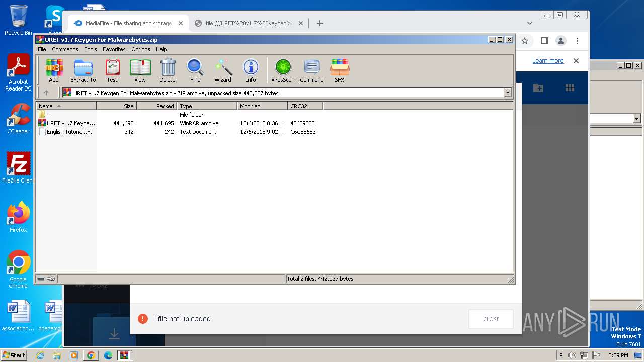The height and width of the screenshot is (362, 644).
Task: Expand the archive path dropdown
Action: tap(508, 93)
